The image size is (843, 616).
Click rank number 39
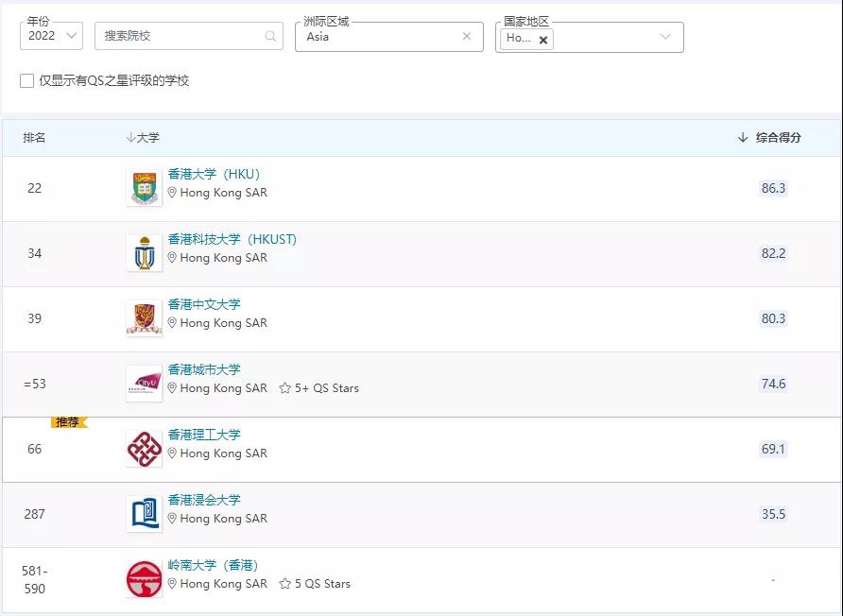coord(34,318)
